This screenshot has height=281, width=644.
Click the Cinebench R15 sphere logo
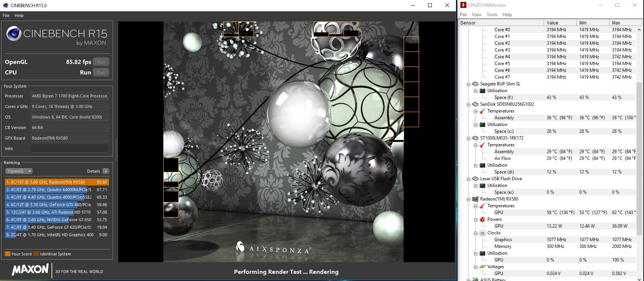[x=14, y=33]
